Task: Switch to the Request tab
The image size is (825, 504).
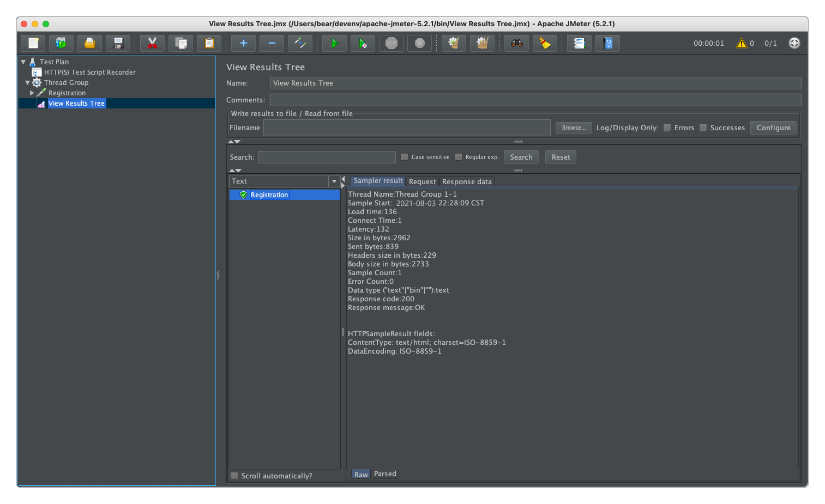Action: (423, 181)
